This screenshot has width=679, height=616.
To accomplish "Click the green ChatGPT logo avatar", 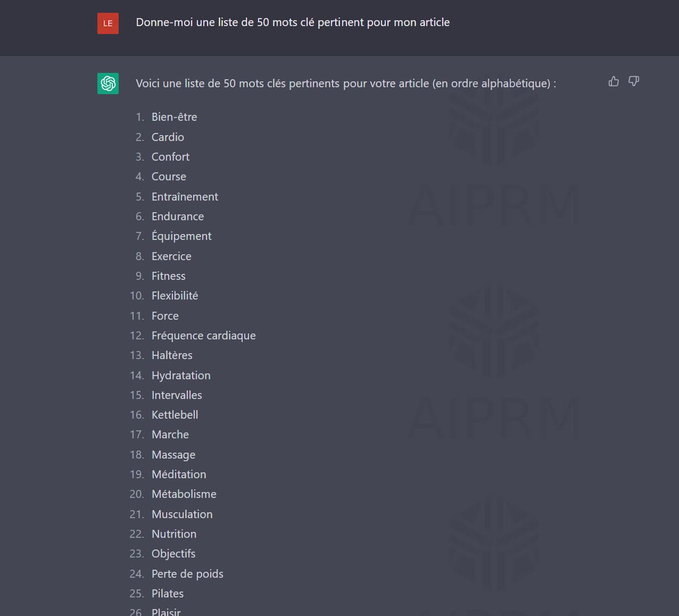I will [108, 84].
